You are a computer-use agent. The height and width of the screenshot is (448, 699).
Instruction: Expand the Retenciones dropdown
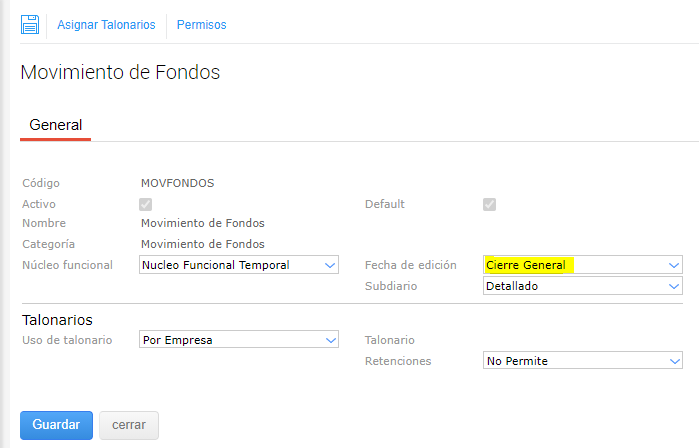click(x=582, y=360)
